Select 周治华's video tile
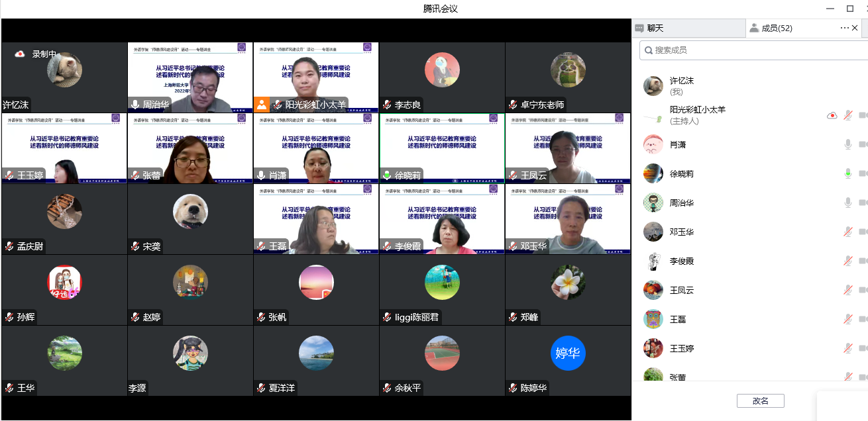Image resolution: width=868 pixels, height=421 pixels. point(190,77)
